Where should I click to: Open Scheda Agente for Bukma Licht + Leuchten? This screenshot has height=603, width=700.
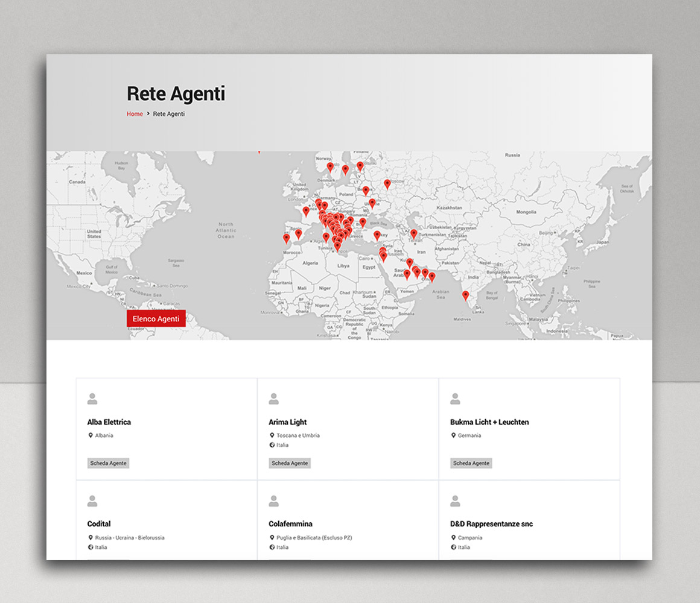[x=471, y=463]
